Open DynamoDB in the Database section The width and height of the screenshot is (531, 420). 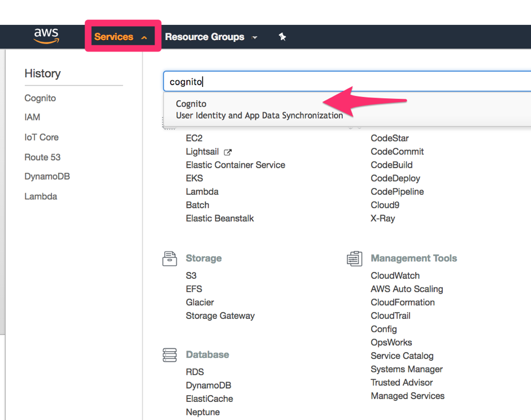pos(208,385)
